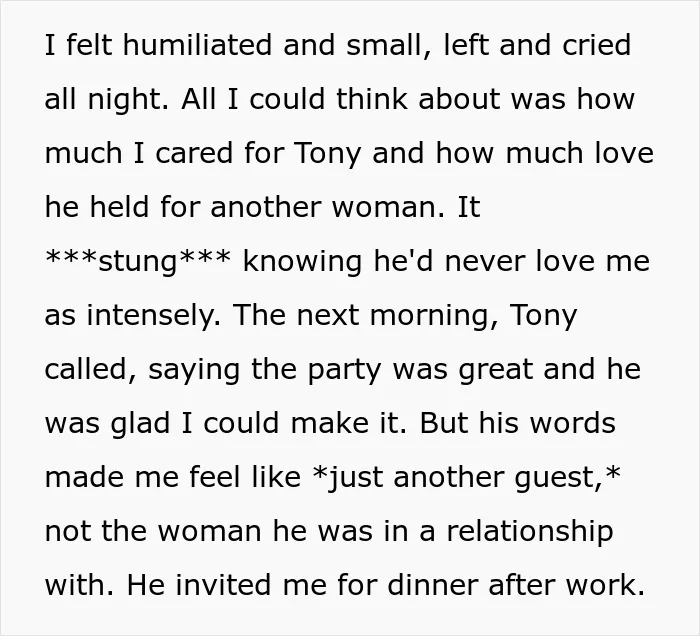Click the word "glad"
700x636 pixels.
click(140, 424)
